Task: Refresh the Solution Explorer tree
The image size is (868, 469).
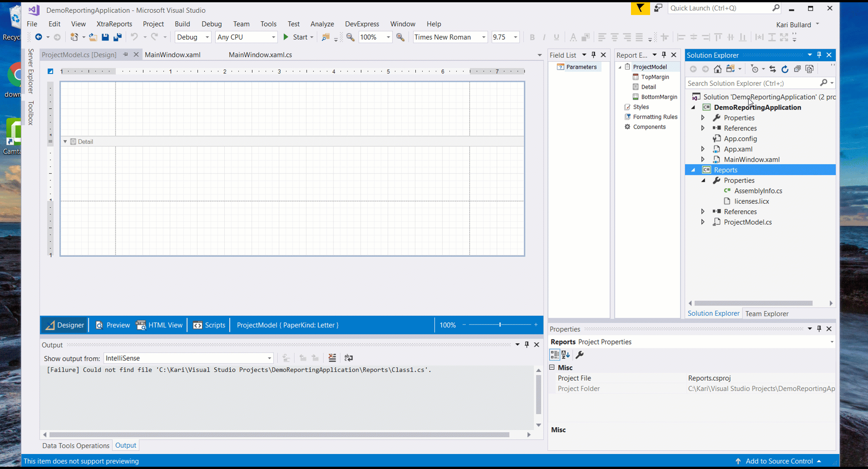Action: coord(785,69)
